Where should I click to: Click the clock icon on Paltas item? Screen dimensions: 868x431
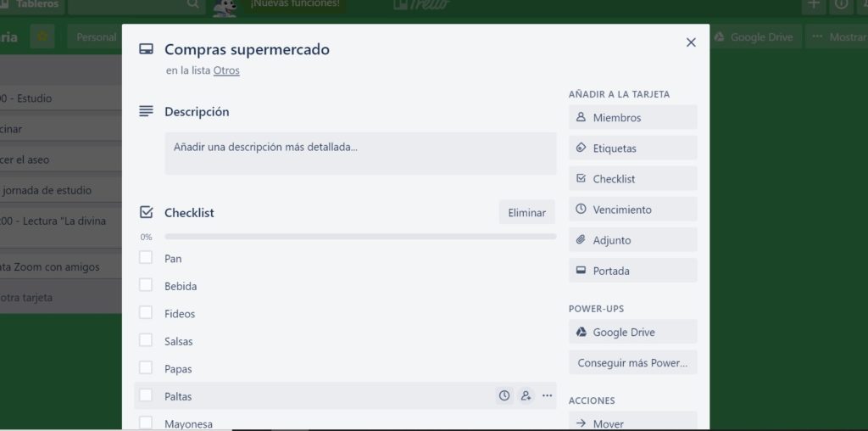[x=504, y=395]
